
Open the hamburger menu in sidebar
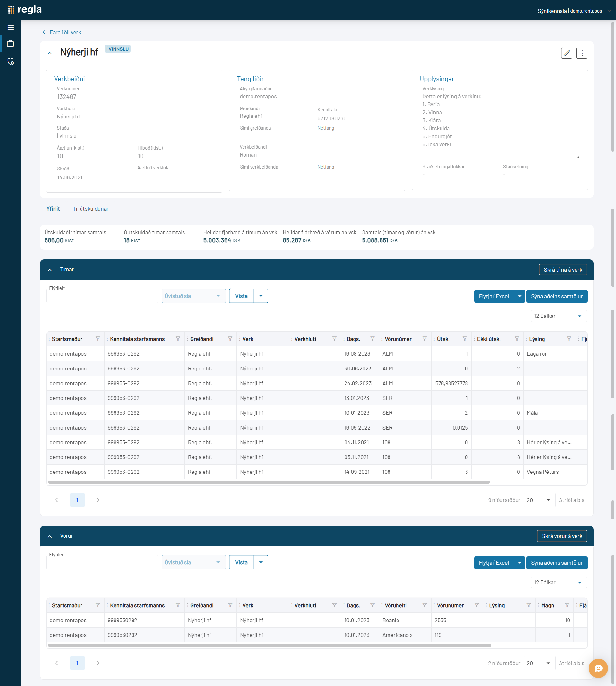[x=11, y=27]
